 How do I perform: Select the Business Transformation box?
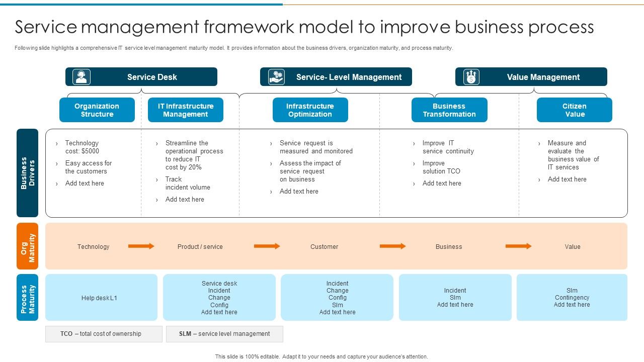point(449,110)
